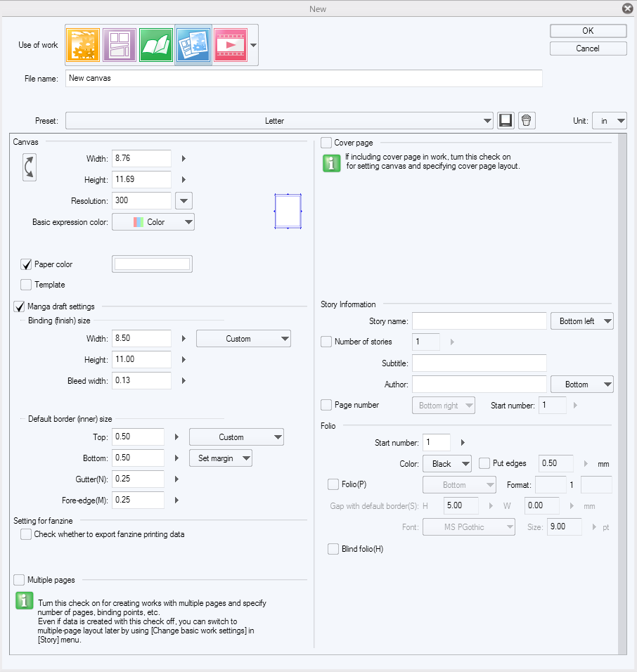The width and height of the screenshot is (637, 672).
Task: Open the border Top slider arrow
Action: point(176,437)
